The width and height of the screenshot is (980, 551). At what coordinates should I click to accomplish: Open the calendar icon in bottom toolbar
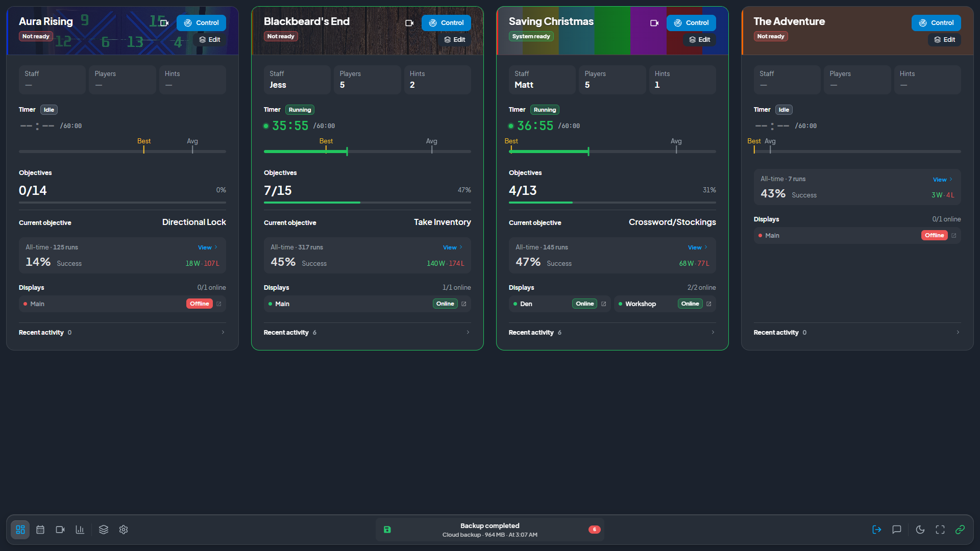pyautogui.click(x=40, y=530)
